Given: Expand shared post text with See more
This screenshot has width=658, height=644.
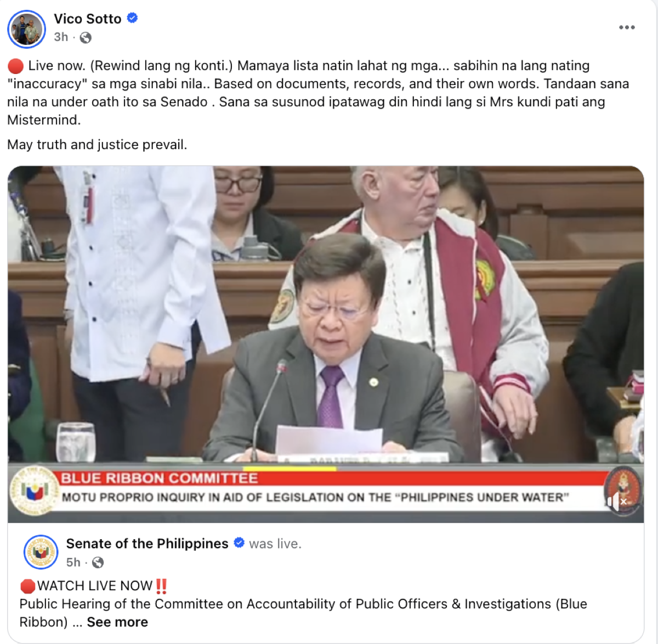Looking at the screenshot, I should click(x=117, y=622).
